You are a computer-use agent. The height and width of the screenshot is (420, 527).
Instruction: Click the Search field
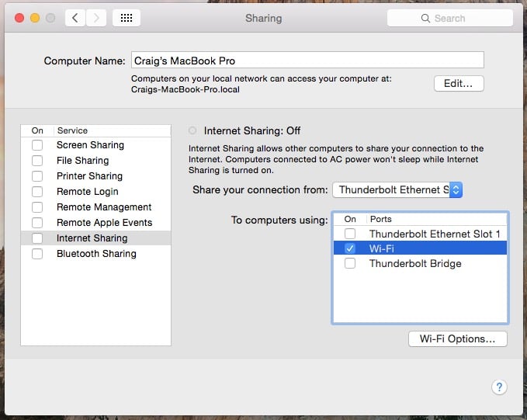tap(450, 18)
